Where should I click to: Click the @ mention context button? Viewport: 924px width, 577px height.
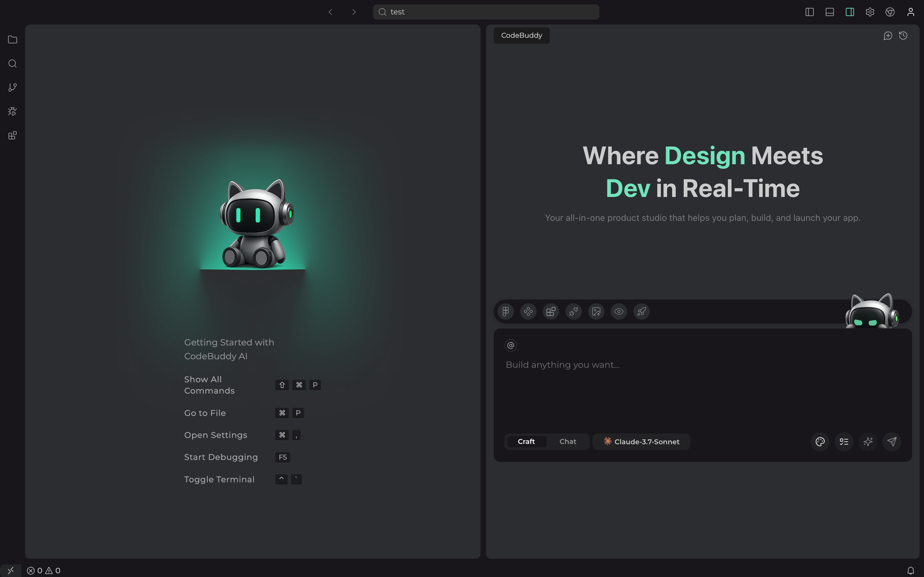click(x=511, y=345)
